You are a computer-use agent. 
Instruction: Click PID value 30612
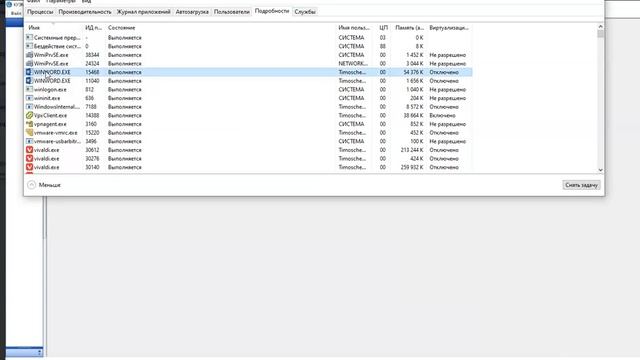point(92,150)
